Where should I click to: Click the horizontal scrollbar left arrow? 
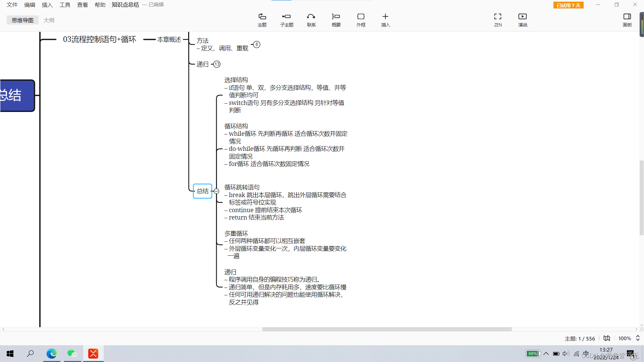coord(3,329)
